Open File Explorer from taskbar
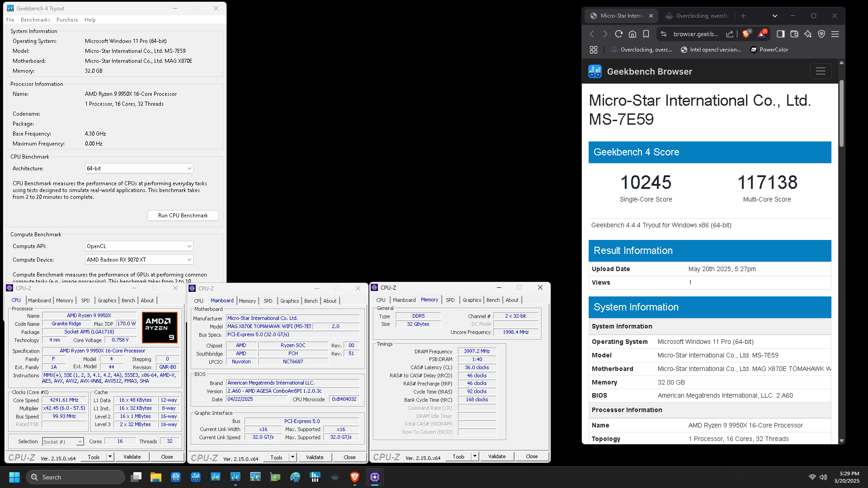The width and height of the screenshot is (868, 488). [156, 477]
